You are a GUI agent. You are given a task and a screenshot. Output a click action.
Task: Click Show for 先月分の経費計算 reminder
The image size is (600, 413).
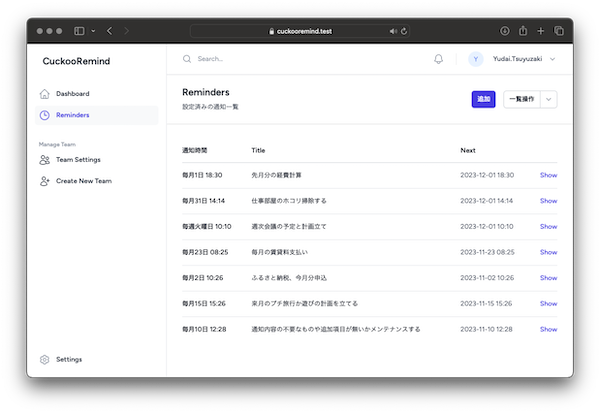point(548,175)
